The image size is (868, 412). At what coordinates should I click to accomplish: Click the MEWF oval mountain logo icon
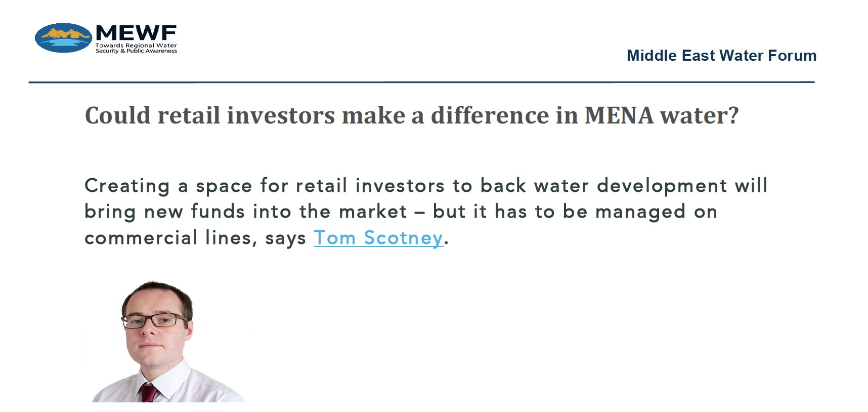pyautogui.click(x=63, y=37)
